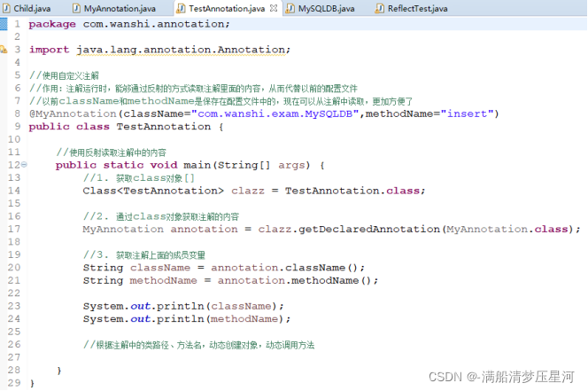Click System.out.println(methodName) statement
The width and height of the screenshot is (588, 391).
(x=187, y=319)
